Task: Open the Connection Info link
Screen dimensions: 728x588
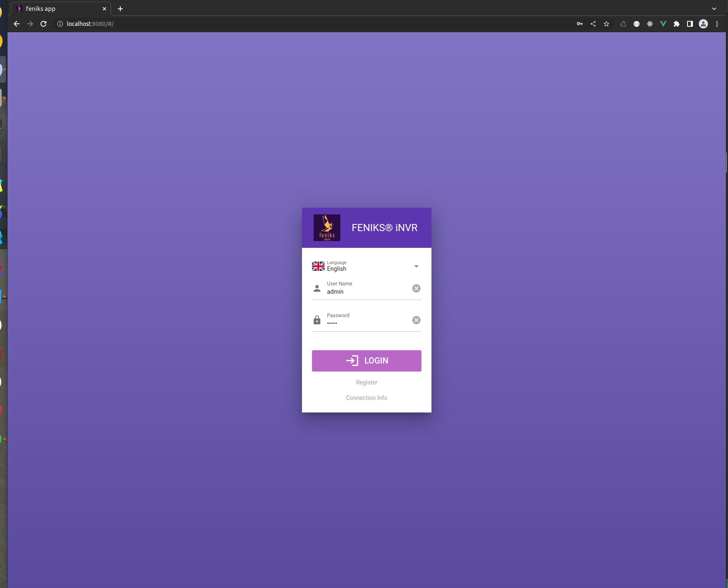Action: (x=366, y=398)
